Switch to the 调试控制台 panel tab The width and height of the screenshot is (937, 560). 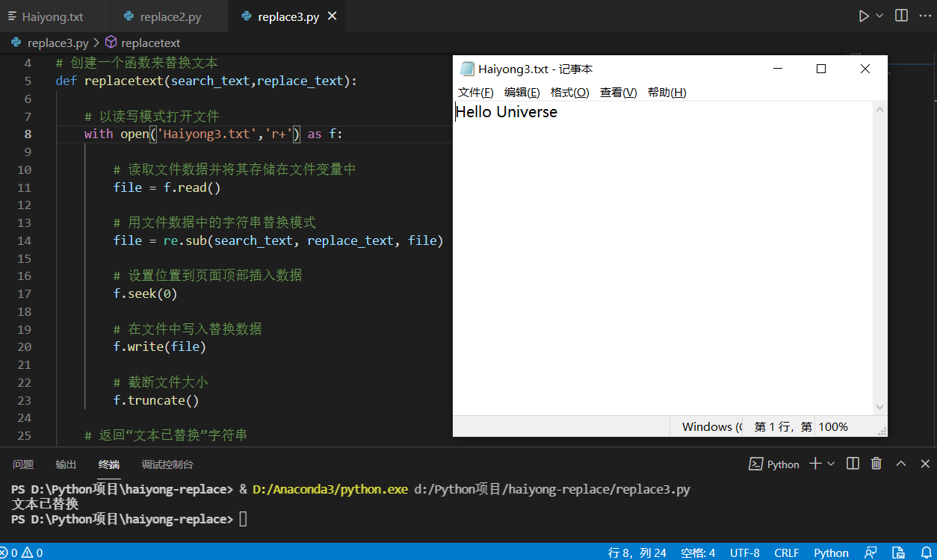point(167,464)
